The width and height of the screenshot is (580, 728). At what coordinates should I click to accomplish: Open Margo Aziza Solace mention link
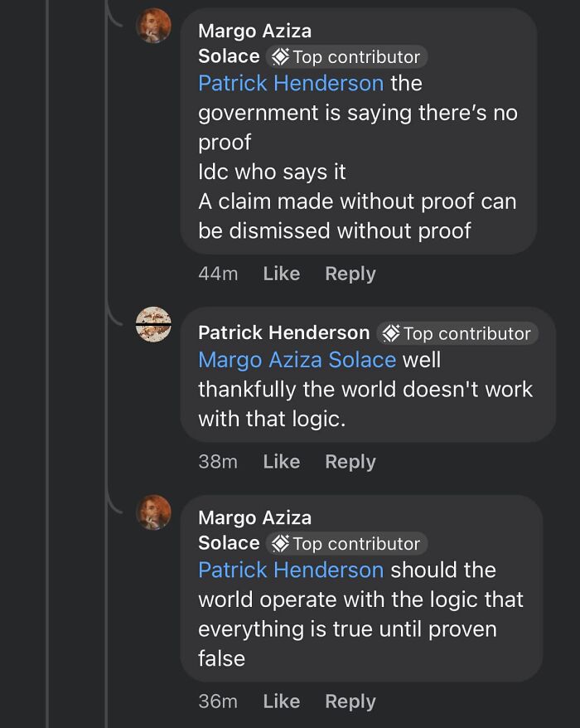(297, 360)
